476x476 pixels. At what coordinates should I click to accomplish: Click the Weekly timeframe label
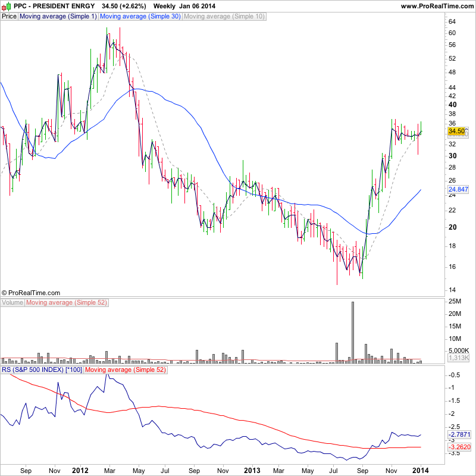pos(164,6)
